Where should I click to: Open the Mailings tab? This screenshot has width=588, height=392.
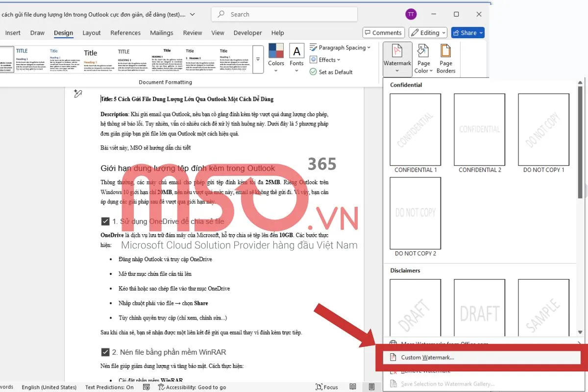pyautogui.click(x=162, y=33)
